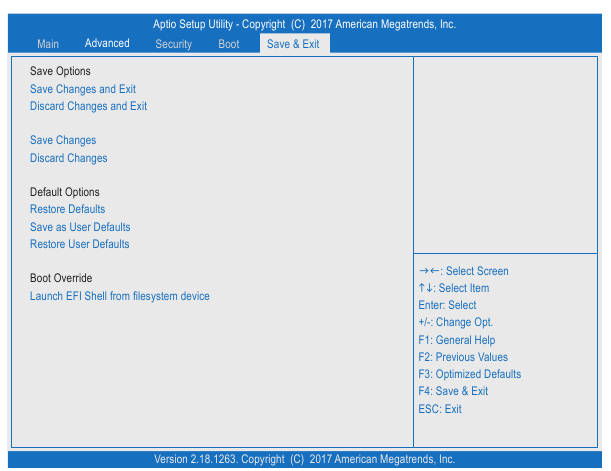Image resolution: width=611 pixels, height=471 pixels.
Task: Select Discard Changes and Exit
Action: 88,106
